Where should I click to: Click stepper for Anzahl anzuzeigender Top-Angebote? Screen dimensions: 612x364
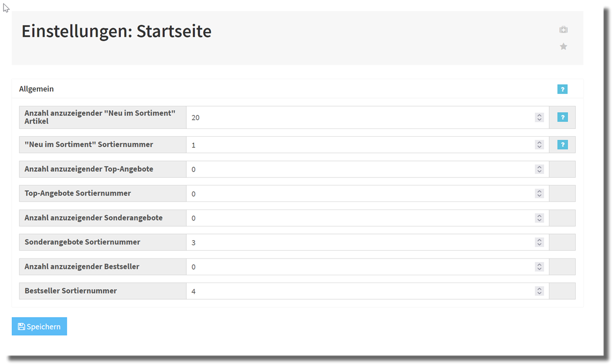[539, 169]
